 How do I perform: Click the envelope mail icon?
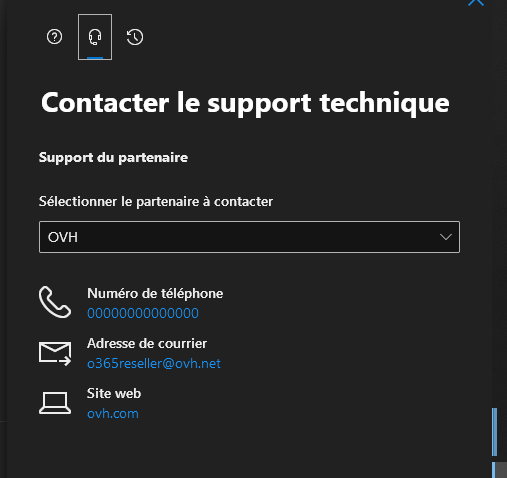[x=55, y=354]
